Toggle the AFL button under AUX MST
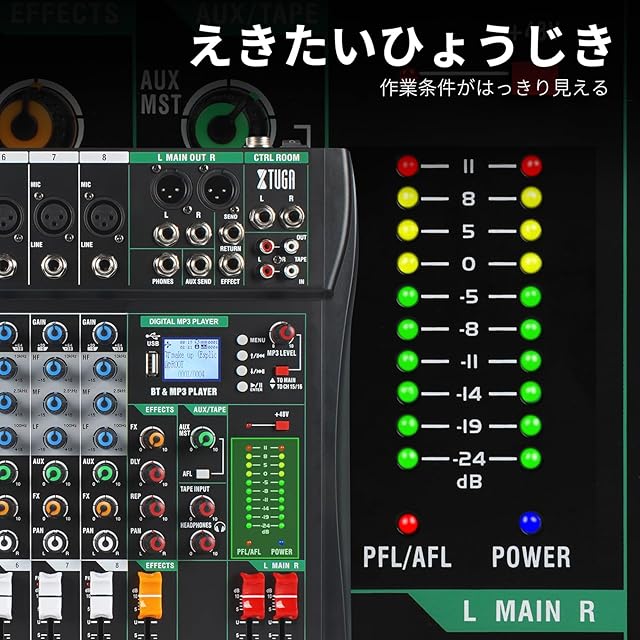The height and width of the screenshot is (640, 640). pyautogui.click(x=202, y=474)
